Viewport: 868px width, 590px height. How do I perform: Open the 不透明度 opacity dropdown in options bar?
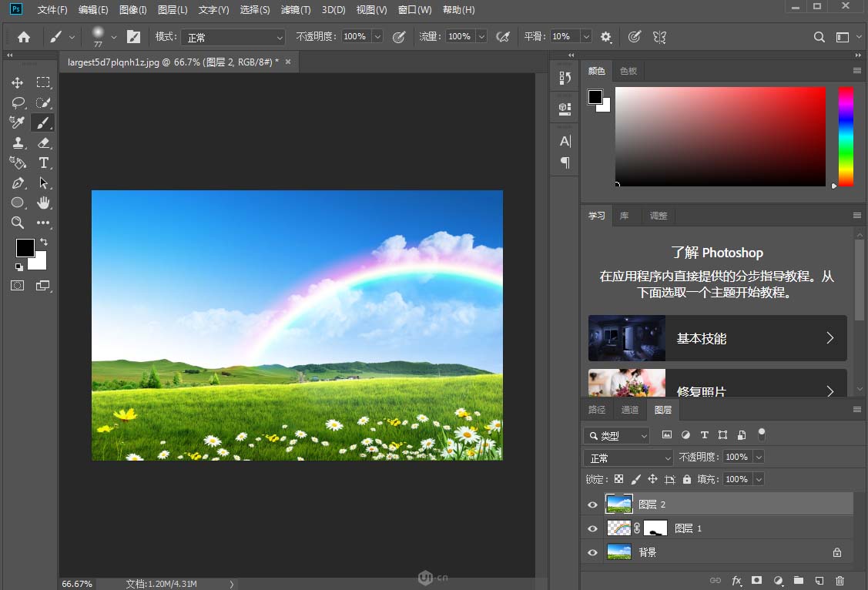click(x=377, y=36)
